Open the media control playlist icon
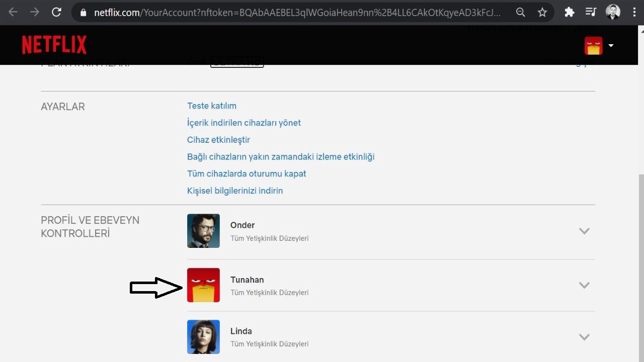Screen dimensions: 644x362 592,12
